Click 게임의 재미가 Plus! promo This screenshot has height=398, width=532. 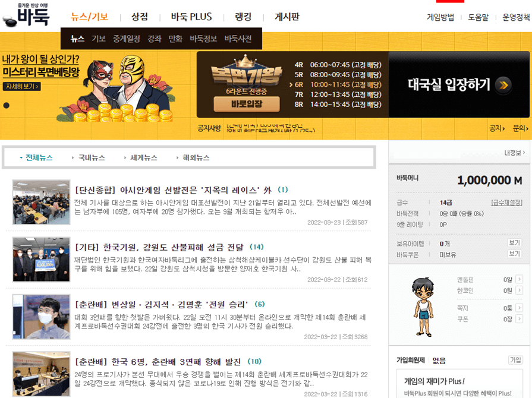459,384
